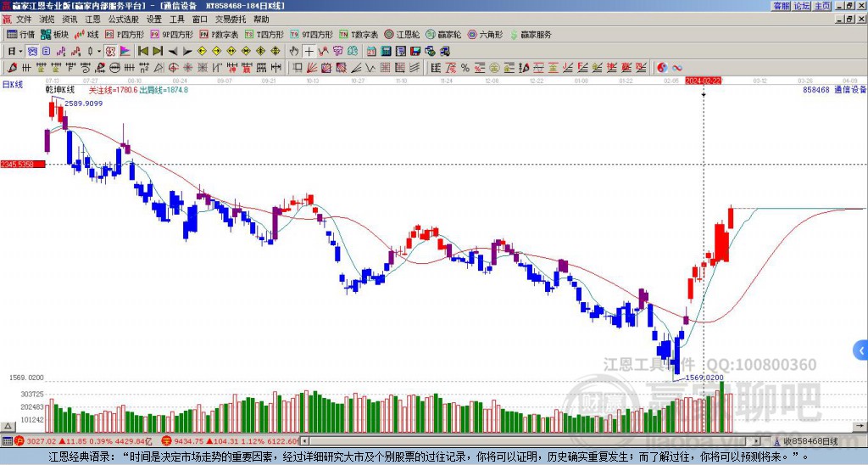
Task: Click the black right-pointing arrow icon
Action: (x=187, y=51)
